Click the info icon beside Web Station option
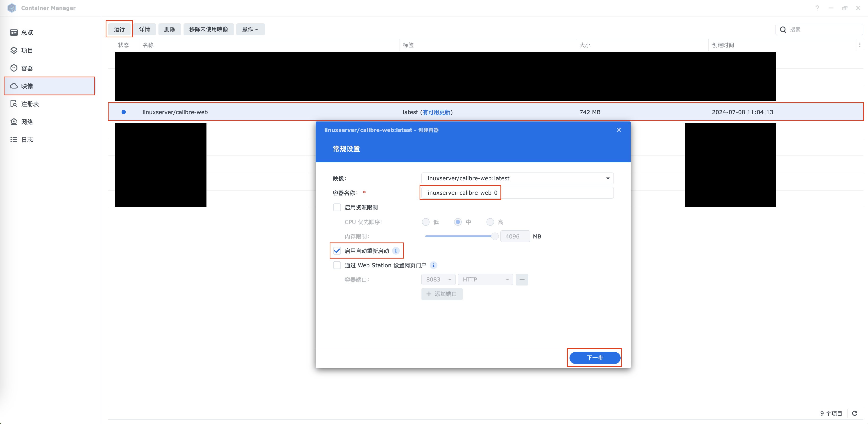The width and height of the screenshot is (868, 424). 433,265
